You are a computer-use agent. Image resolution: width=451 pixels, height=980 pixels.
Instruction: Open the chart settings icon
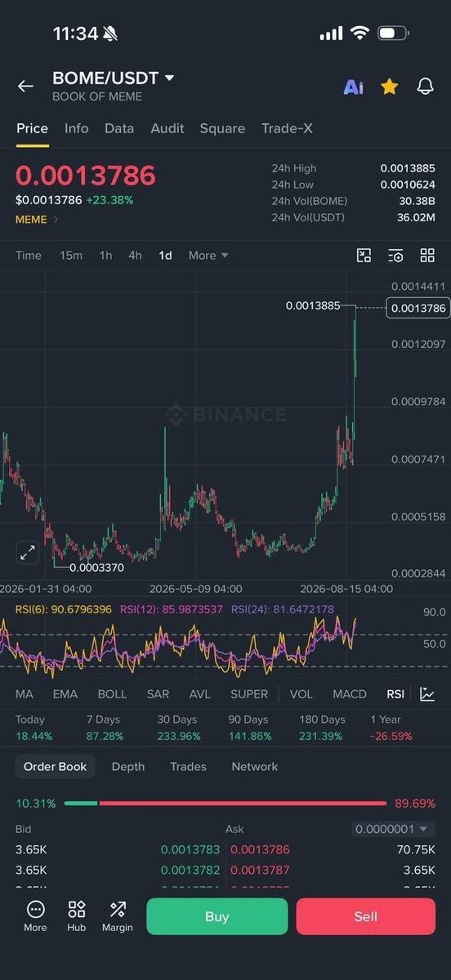tap(395, 256)
